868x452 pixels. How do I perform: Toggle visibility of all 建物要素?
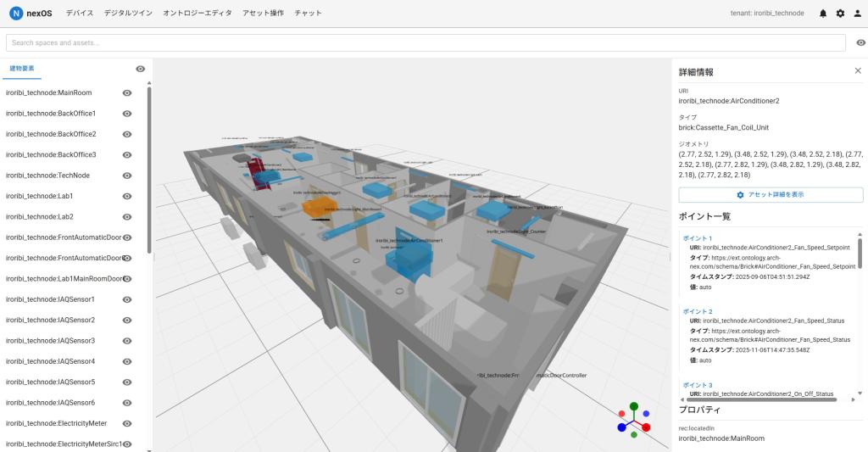(141, 69)
